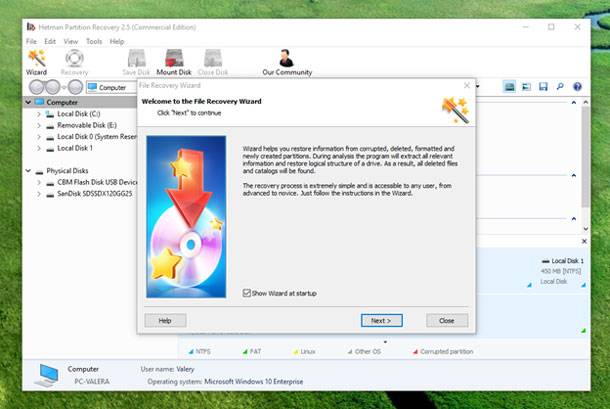Open the View menu

[x=71, y=41]
